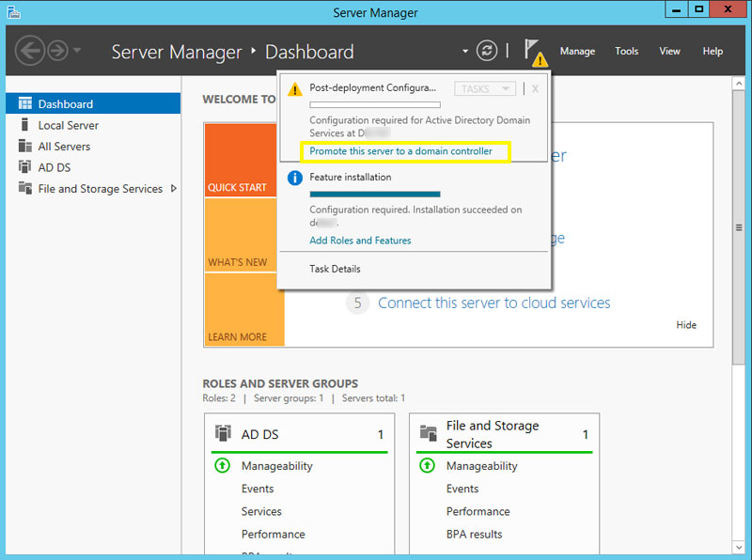Viewport: 752px width, 560px height.
Task: Open Performance in AD DS tile
Action: point(273,534)
